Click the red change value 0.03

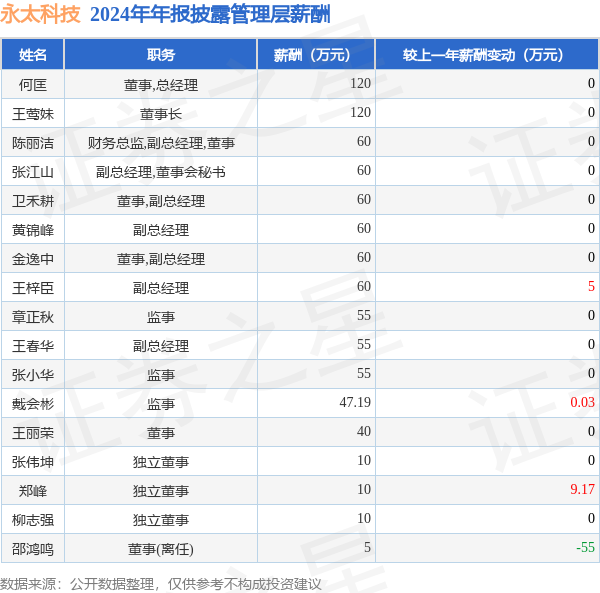[x=582, y=402]
